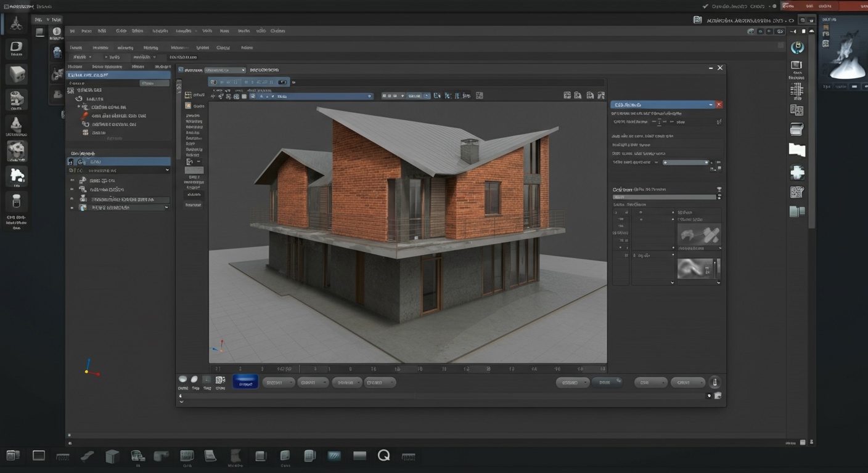Click the rightmost menu item in the top menu bar
This screenshot has width=868, height=473.
click(277, 31)
